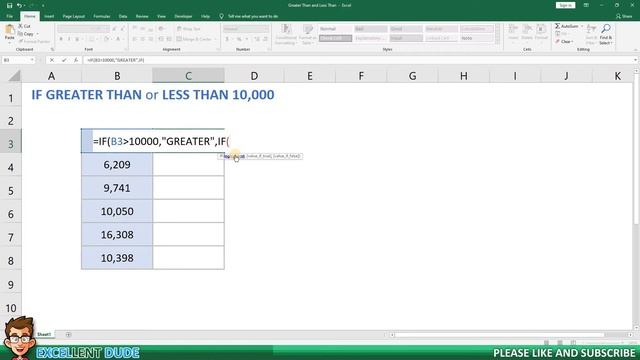Switch to the Data tab

click(x=123, y=16)
